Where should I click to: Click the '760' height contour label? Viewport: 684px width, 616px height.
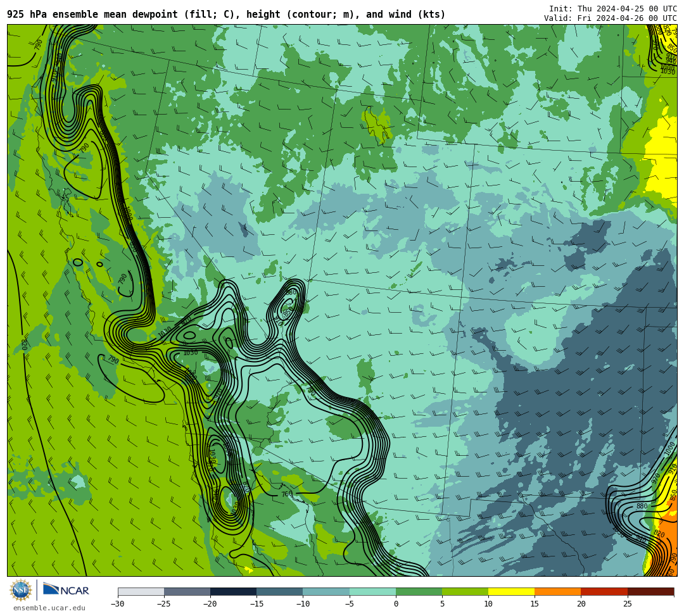click(287, 494)
